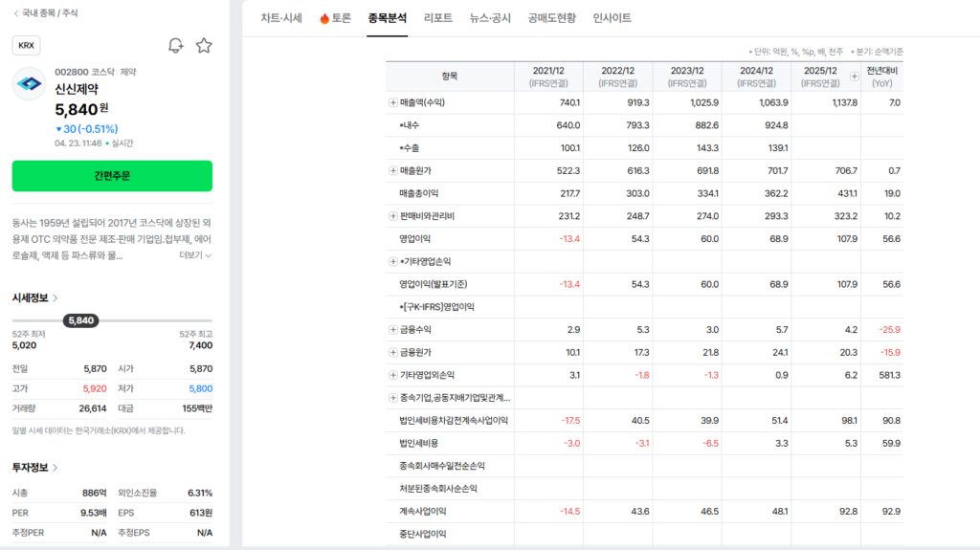Click the 전년대비 (YoY) column header
This screenshot has height=550, width=980.
[x=881, y=77]
